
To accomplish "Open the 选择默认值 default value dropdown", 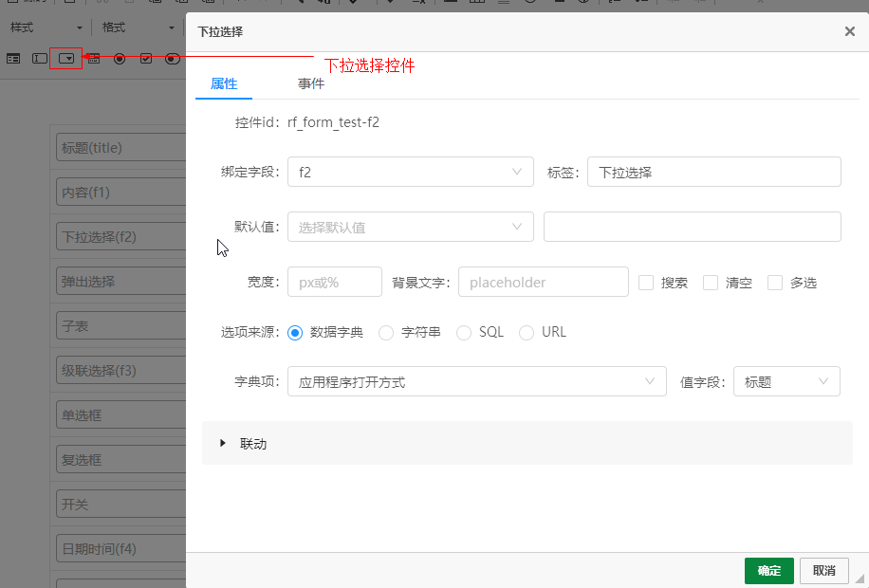I will coord(411,227).
